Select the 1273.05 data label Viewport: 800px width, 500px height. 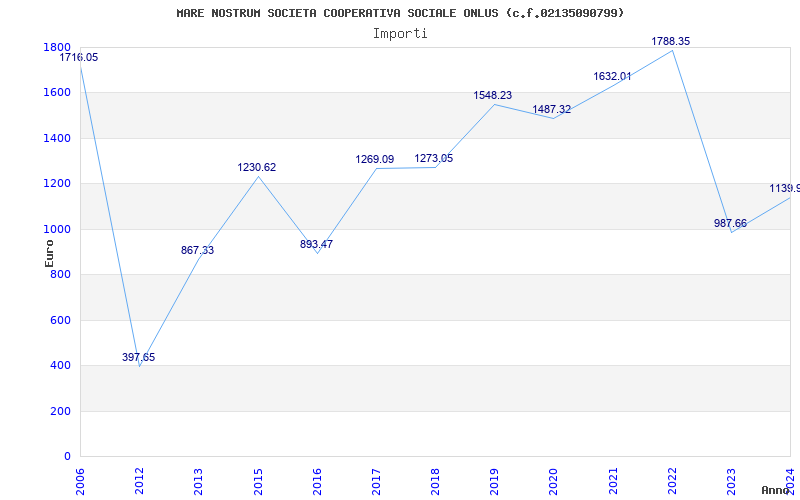click(x=434, y=159)
